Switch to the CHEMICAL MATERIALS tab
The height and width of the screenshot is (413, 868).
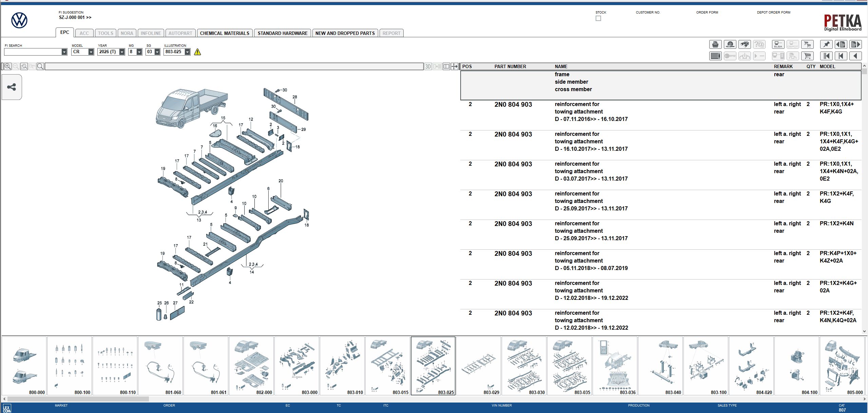coord(225,33)
